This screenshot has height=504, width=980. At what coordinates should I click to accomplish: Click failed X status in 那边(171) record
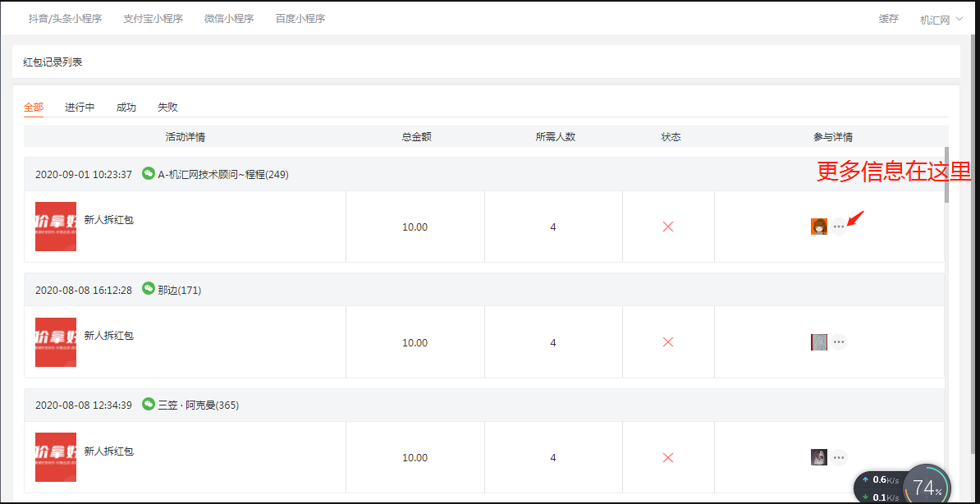click(667, 342)
